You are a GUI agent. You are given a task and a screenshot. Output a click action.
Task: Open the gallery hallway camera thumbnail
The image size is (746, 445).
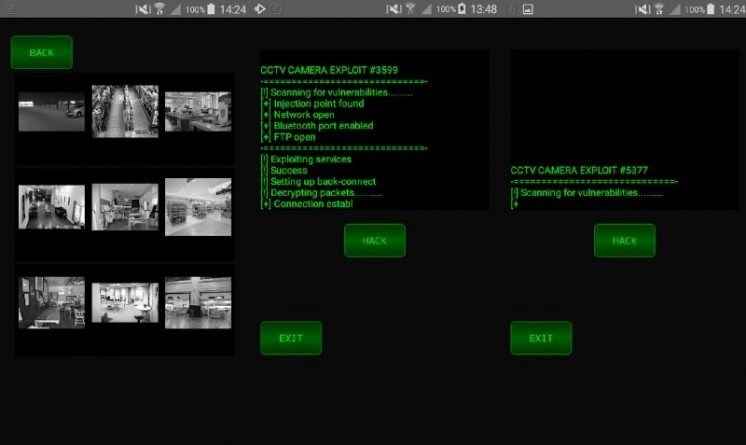pyautogui.click(x=52, y=207)
